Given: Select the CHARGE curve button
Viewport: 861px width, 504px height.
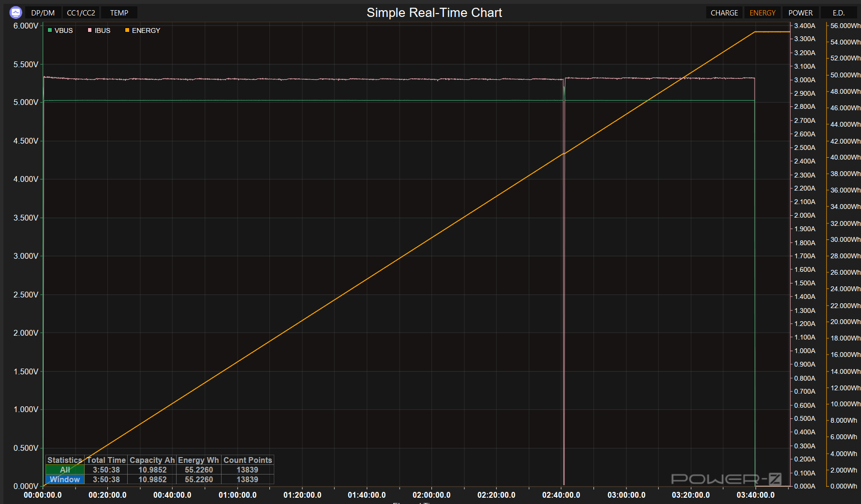Looking at the screenshot, I should (x=724, y=13).
